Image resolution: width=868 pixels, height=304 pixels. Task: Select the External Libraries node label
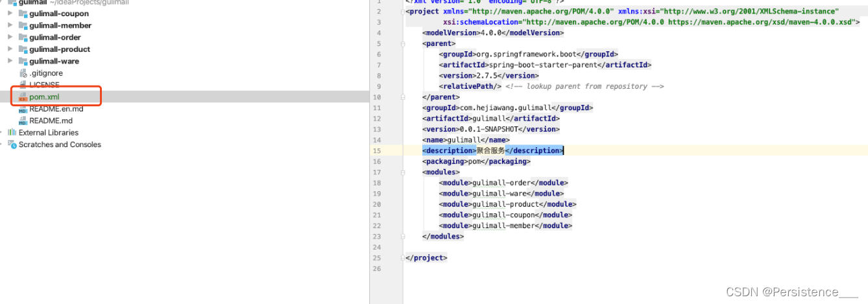(49, 132)
